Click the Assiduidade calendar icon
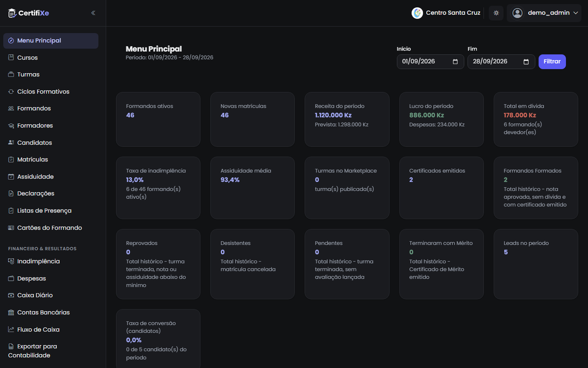The height and width of the screenshot is (368, 588). (11, 177)
